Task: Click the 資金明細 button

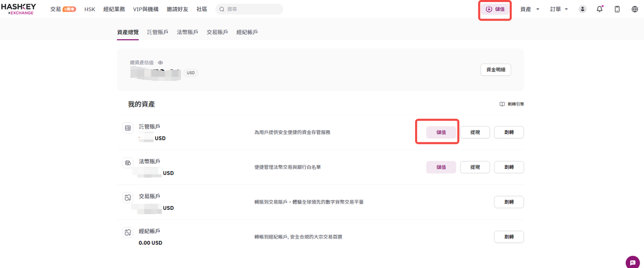Action: pyautogui.click(x=496, y=70)
